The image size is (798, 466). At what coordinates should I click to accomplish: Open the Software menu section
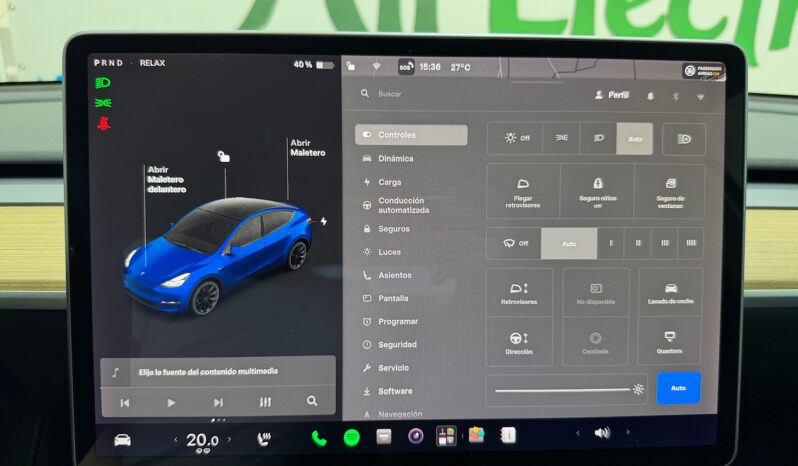387,391
